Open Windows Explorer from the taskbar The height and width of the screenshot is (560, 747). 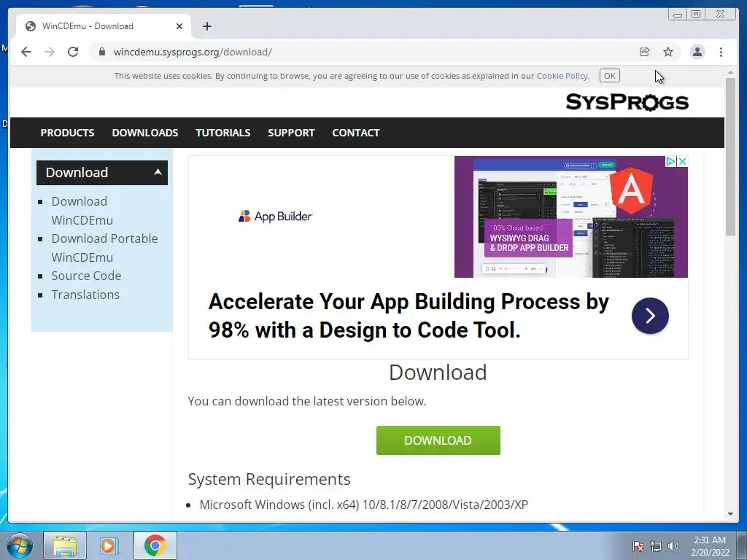[x=65, y=546]
